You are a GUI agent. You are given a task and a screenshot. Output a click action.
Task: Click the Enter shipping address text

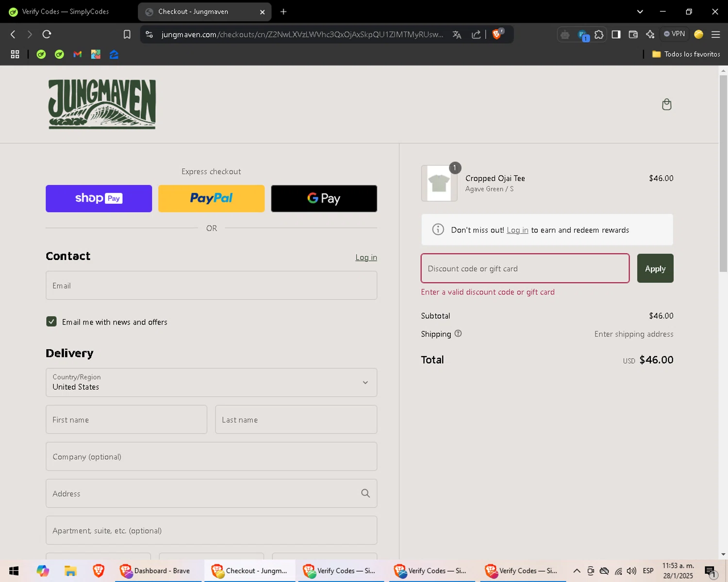tap(634, 334)
